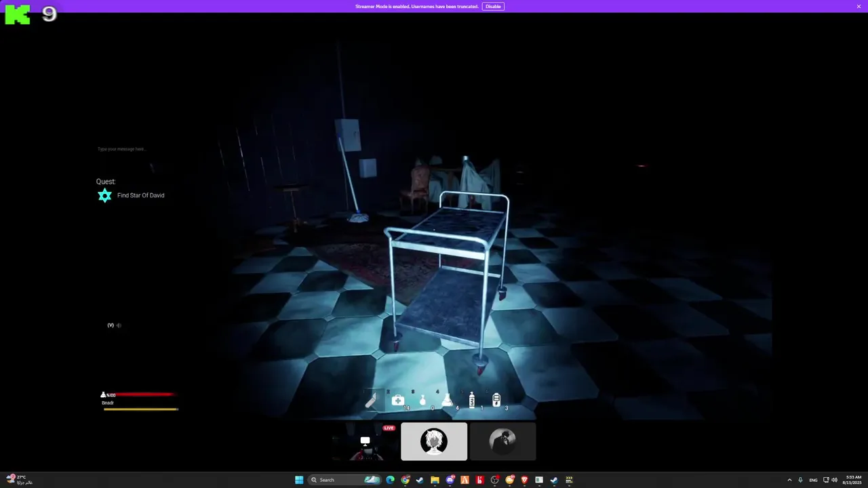Image resolution: width=868 pixels, height=488 pixels.
Task: Select the white-haired avatar call tile
Action: click(x=434, y=441)
